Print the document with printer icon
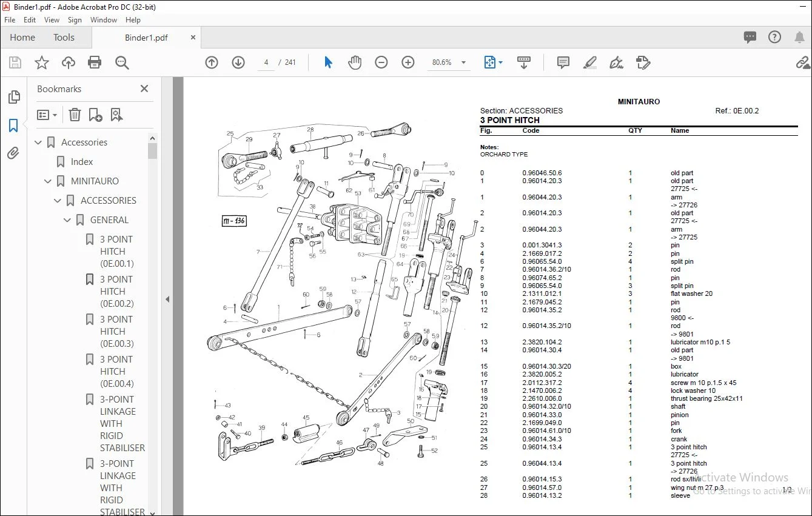The image size is (812, 516). tap(95, 62)
